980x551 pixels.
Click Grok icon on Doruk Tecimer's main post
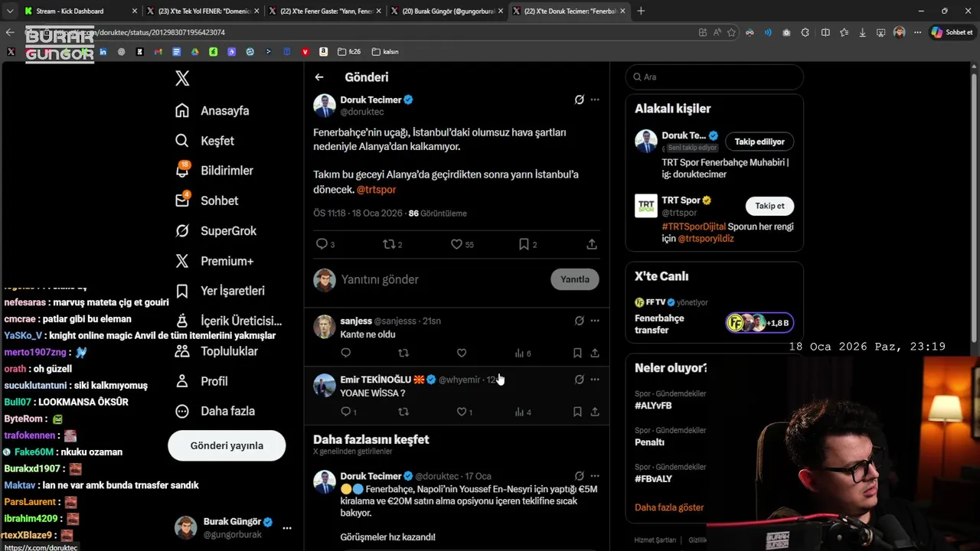[x=580, y=99]
